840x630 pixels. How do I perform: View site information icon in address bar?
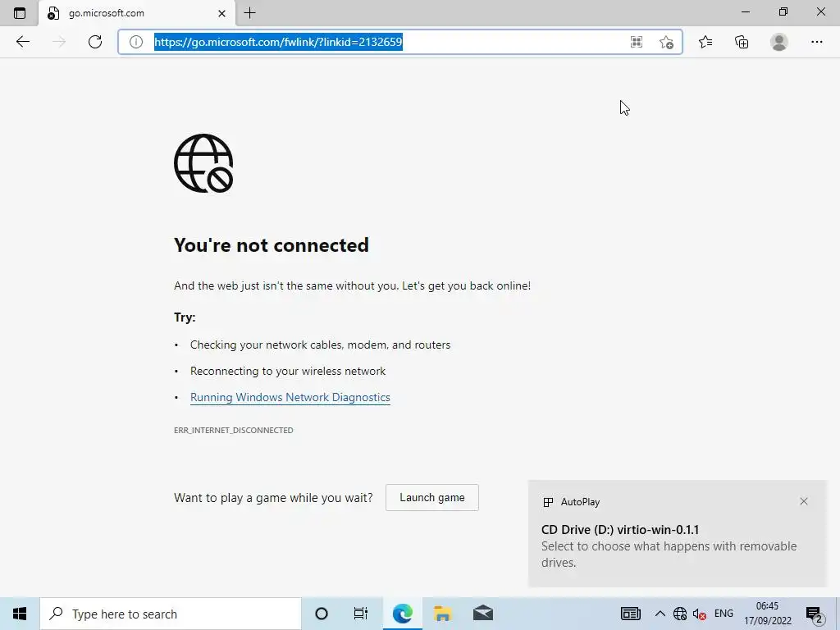point(136,42)
